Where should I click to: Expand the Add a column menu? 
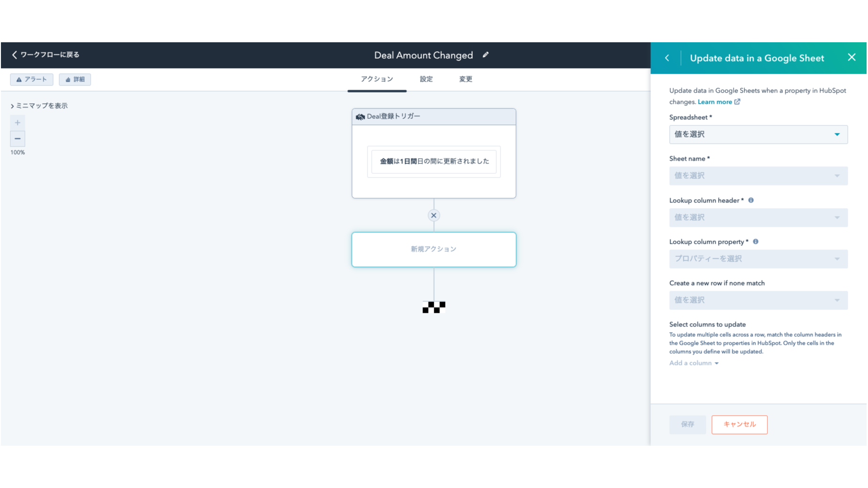[x=694, y=363]
